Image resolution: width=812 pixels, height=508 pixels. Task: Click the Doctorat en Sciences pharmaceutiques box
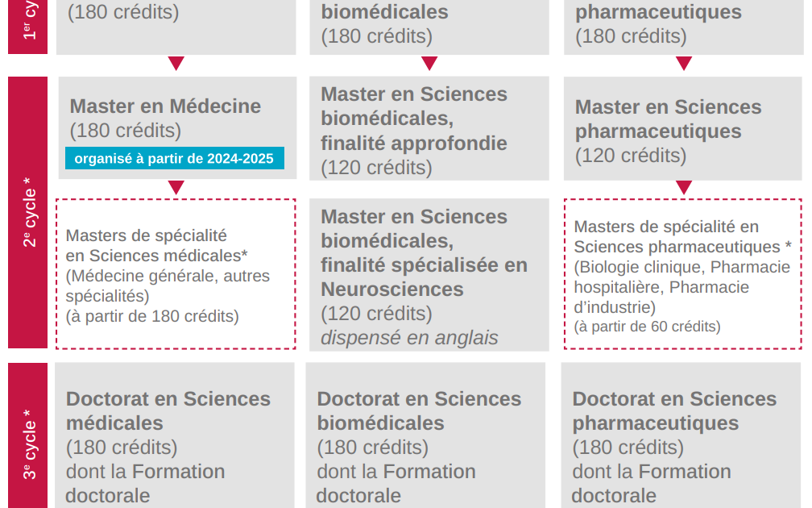tap(681, 435)
